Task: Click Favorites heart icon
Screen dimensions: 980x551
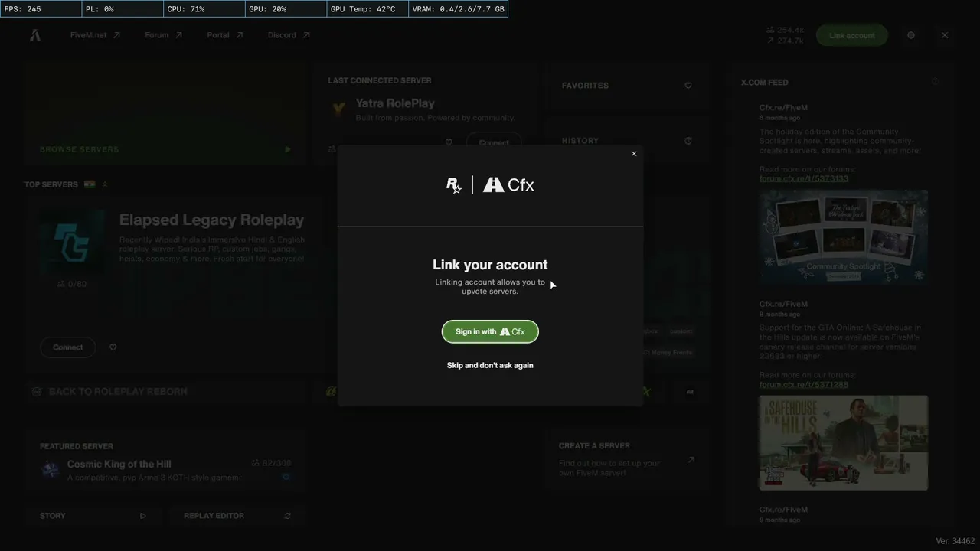Action: (688, 86)
